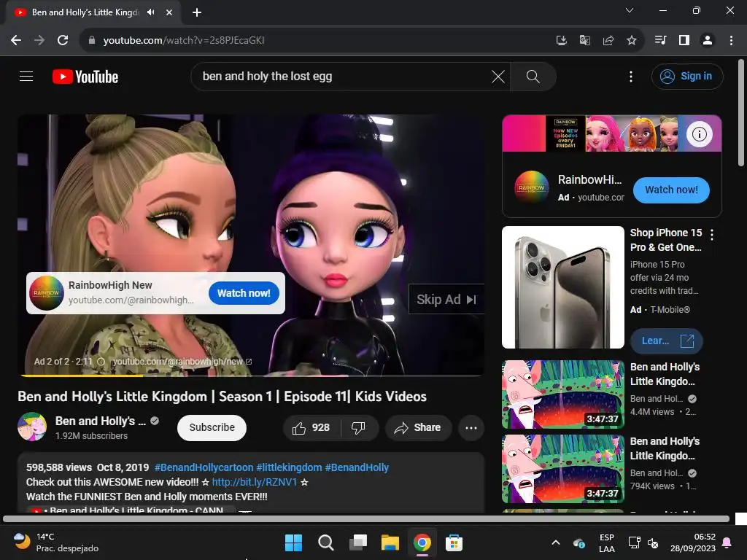Clear the search query with X
747x560 pixels.
tap(498, 76)
